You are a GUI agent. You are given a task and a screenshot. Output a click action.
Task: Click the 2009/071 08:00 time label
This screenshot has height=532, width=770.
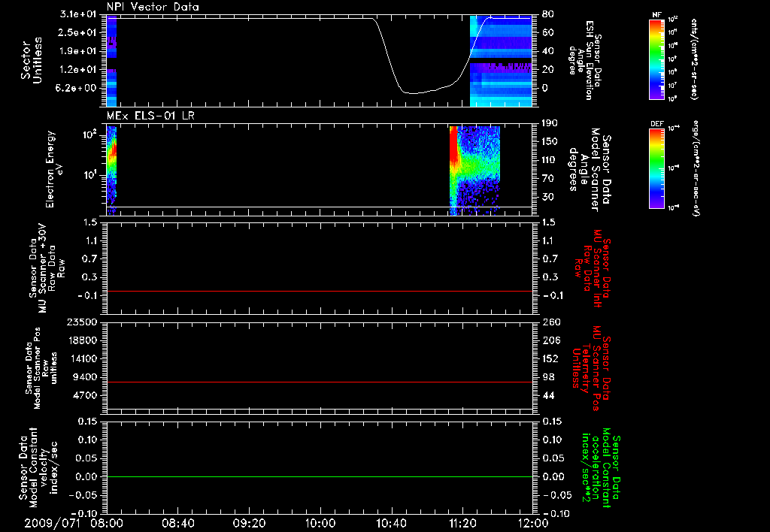pyautogui.click(x=74, y=523)
